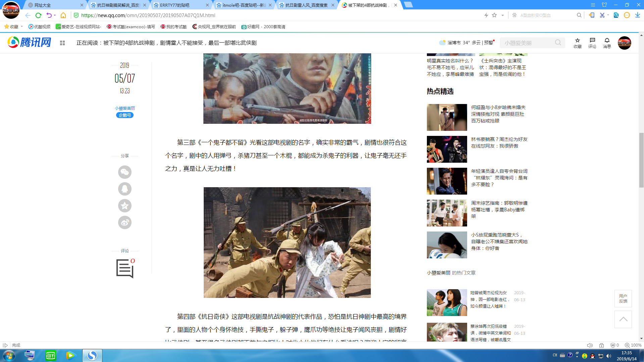Viewport: 644px width, 362px height.
Task: Open article 周末综艺指南：郭敬明惨遭杨幂吐槽
Action: point(499,210)
